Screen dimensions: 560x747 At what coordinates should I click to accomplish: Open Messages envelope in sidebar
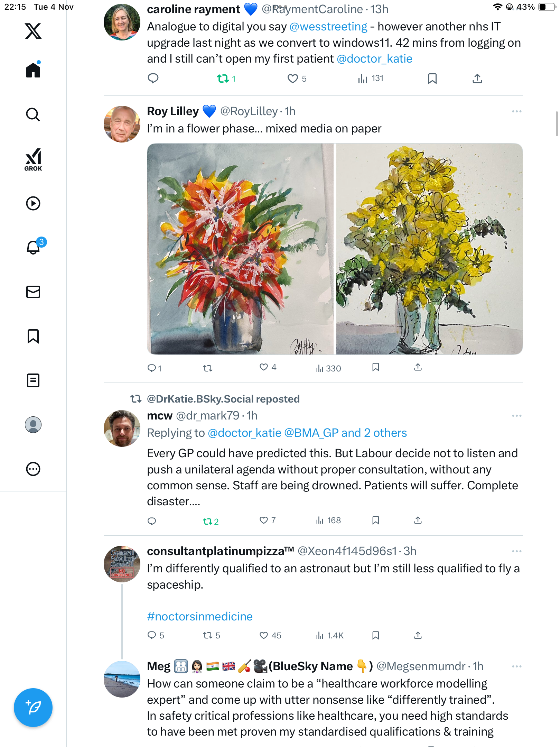coord(33,292)
